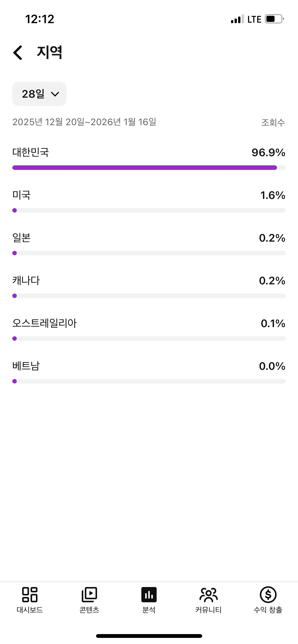Viewport: 298px width, 644px height.
Task: Tap the 수익 창출 dollar icon
Action: click(268, 595)
